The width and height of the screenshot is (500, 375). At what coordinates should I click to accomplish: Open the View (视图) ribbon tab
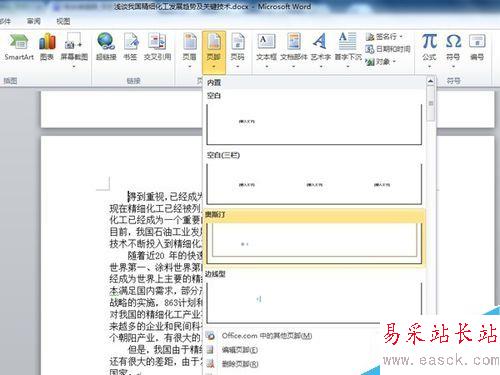(x=63, y=21)
